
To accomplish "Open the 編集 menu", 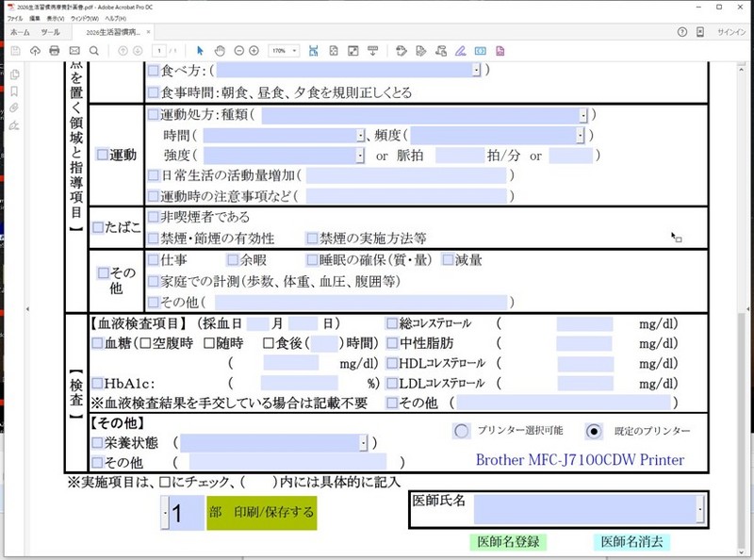I will (35, 18).
